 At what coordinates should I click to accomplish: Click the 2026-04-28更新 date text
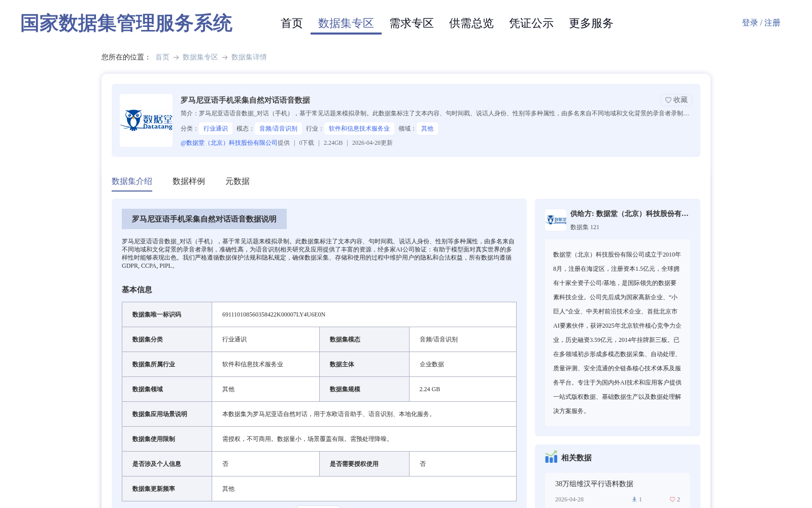point(373,143)
